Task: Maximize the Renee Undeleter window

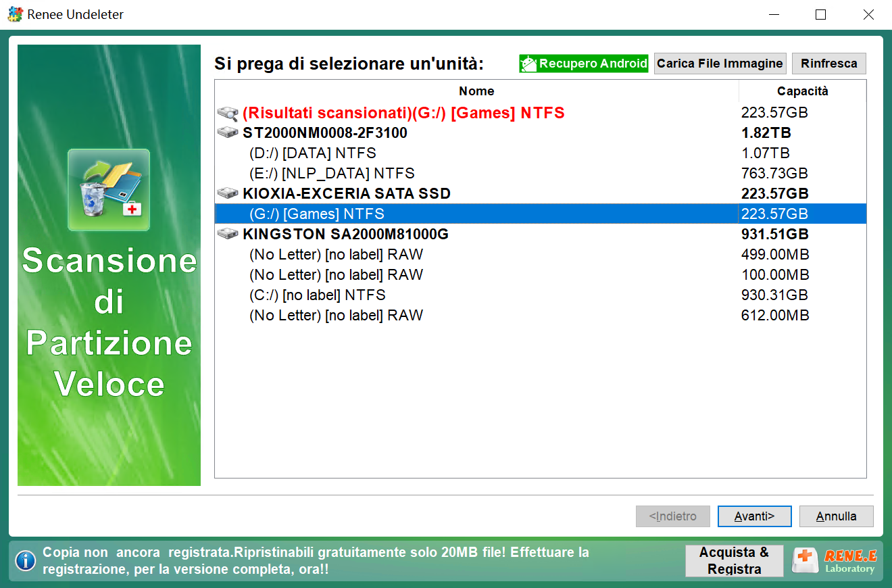Action: click(820, 14)
